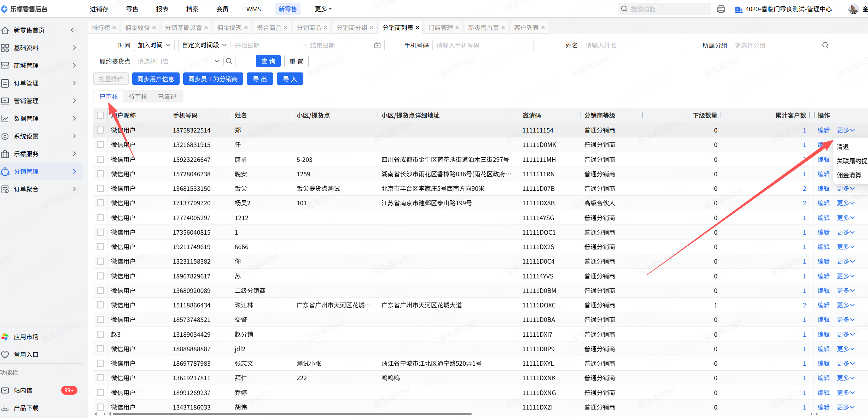
Task: Open 站内信 envelope icon in sidebar
Action: 5,390
